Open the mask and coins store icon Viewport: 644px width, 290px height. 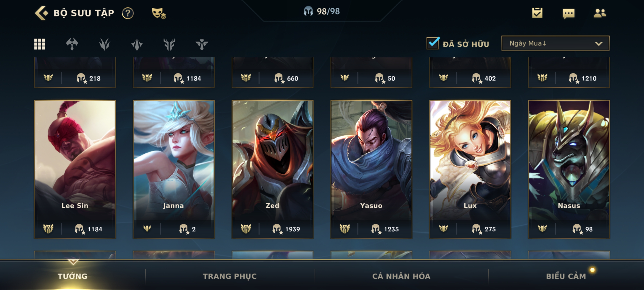(x=159, y=13)
